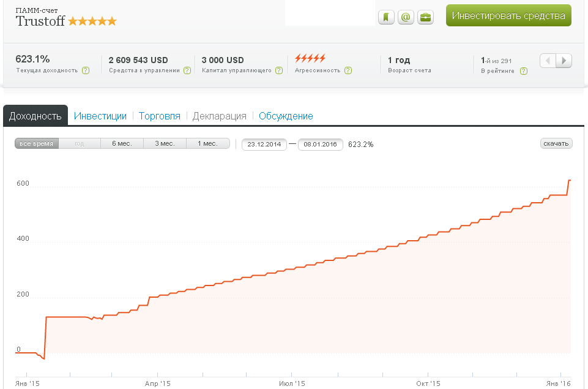Click the @ contact manager icon
The image size is (588, 389).
[405, 17]
